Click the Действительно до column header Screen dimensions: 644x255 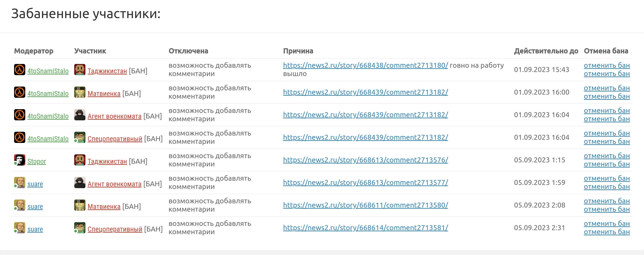pos(546,51)
